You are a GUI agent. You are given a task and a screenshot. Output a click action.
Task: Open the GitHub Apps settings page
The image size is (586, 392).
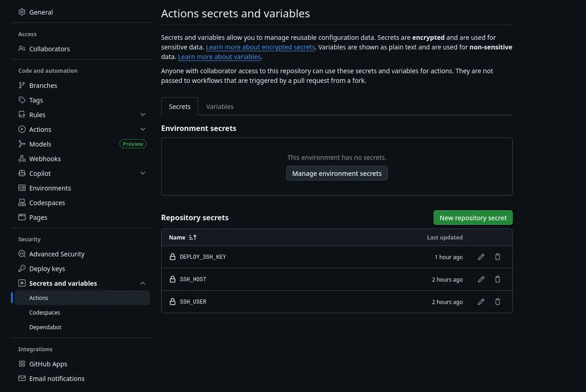[82, 364]
